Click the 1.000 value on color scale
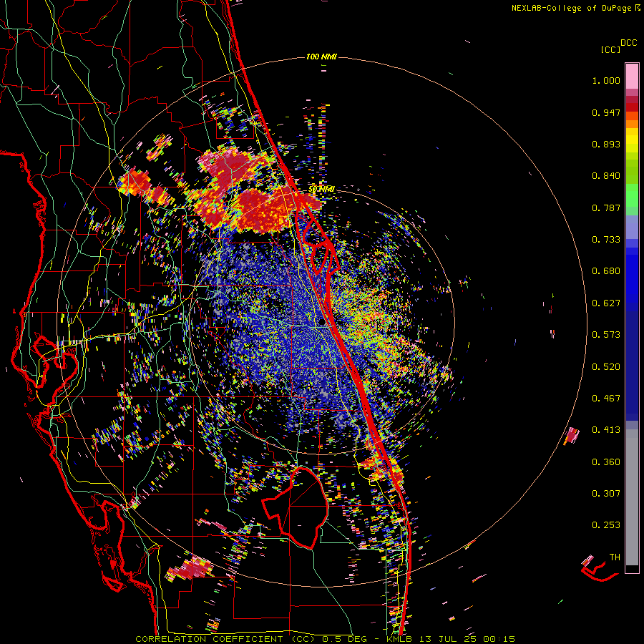This screenshot has height=644, width=644. (606, 80)
